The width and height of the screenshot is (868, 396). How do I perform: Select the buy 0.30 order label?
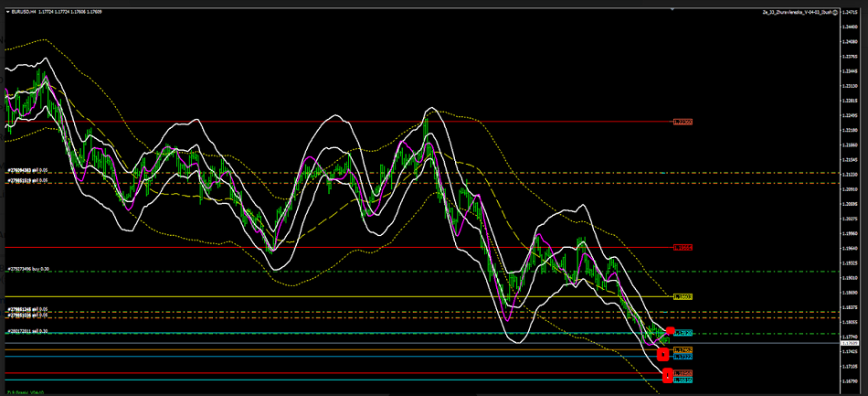point(27,269)
